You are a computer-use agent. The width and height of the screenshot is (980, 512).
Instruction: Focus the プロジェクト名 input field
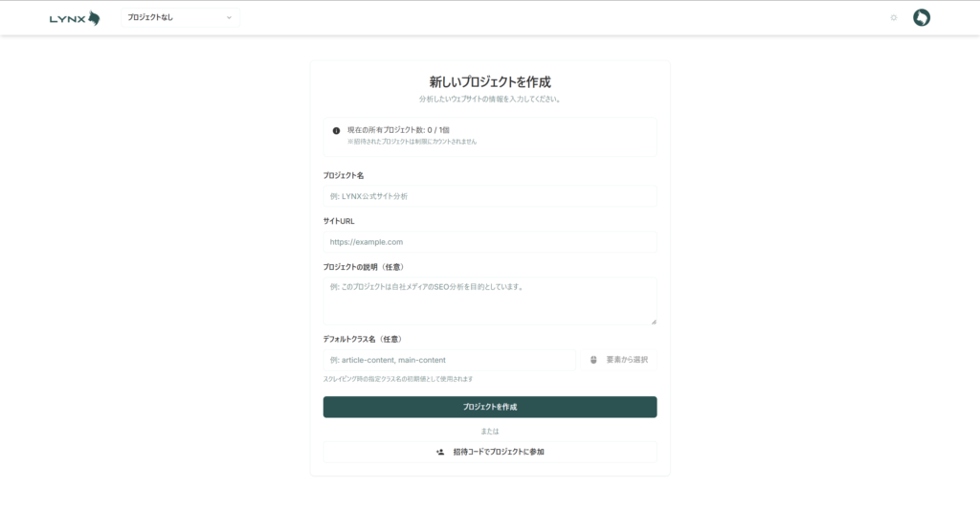coord(490,196)
